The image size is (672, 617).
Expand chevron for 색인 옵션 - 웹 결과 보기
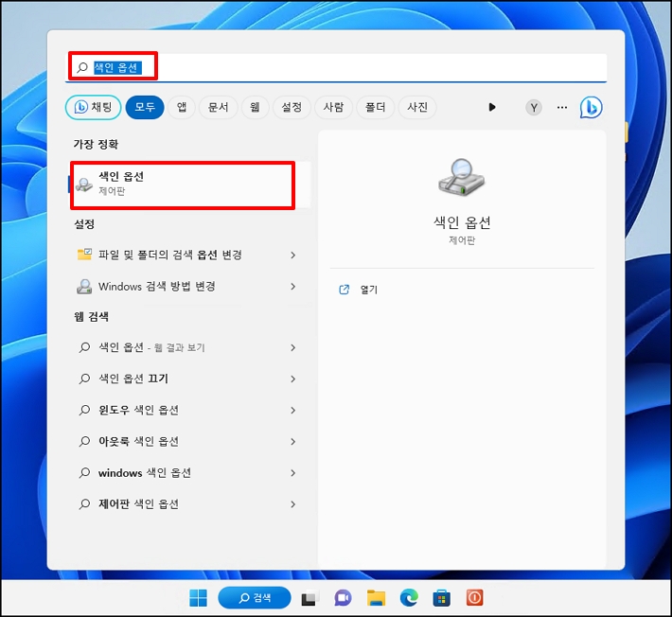pyautogui.click(x=293, y=347)
